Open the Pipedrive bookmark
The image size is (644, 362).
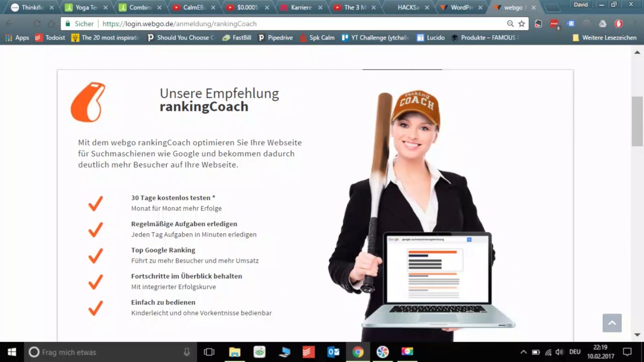click(275, 38)
